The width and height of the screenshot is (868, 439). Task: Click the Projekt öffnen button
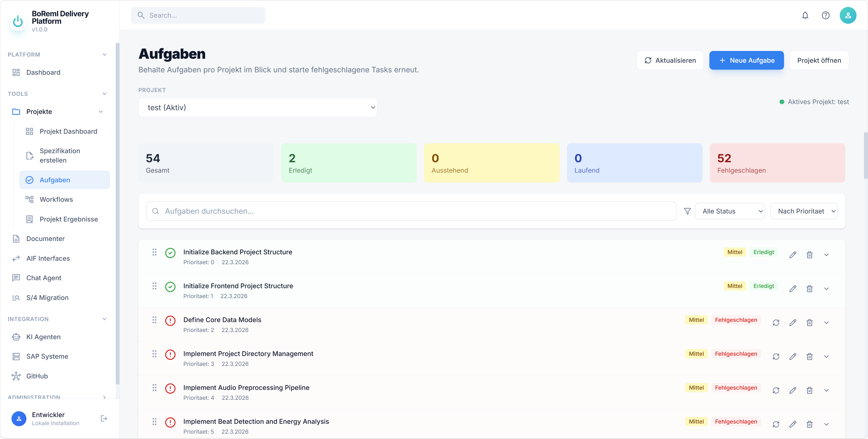click(819, 60)
